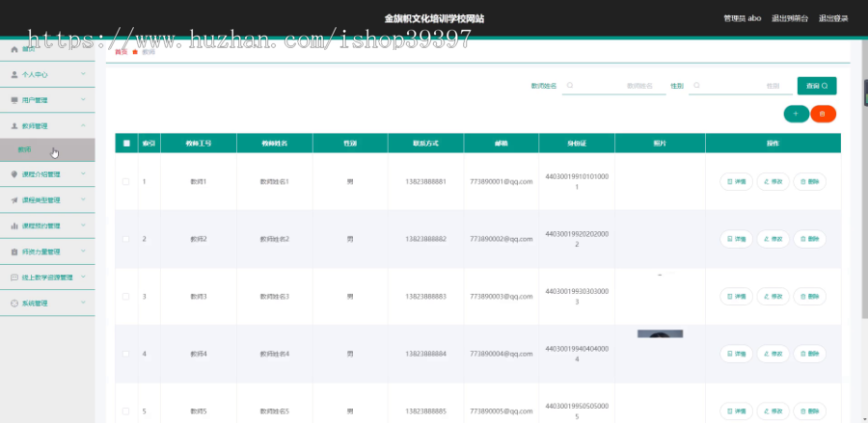Click 修改 for row 教师2
The image size is (868, 423).
tap(773, 239)
